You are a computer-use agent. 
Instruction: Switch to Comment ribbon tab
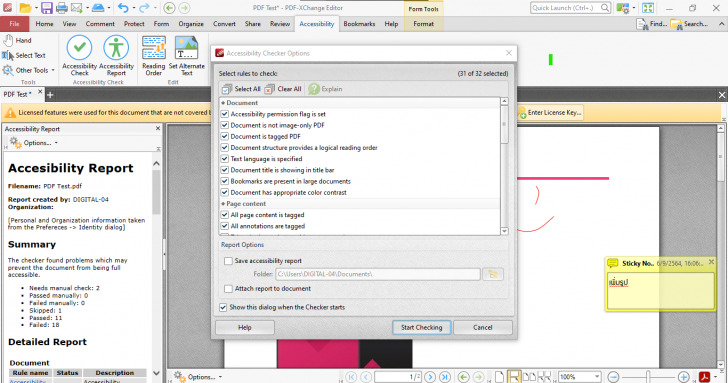100,24
